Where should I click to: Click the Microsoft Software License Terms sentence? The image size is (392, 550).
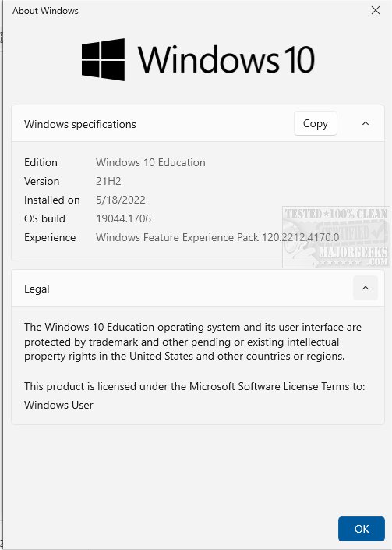194,386
